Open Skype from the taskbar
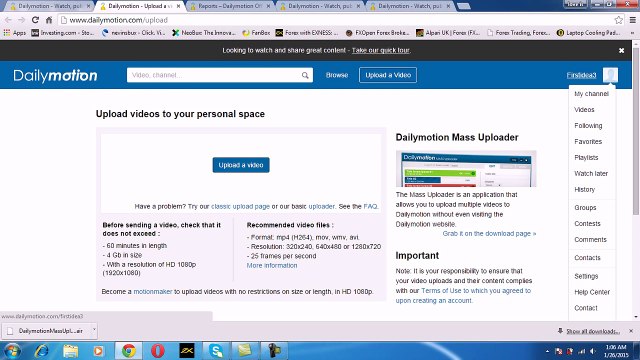This screenshot has height=360, width=640. (216, 351)
